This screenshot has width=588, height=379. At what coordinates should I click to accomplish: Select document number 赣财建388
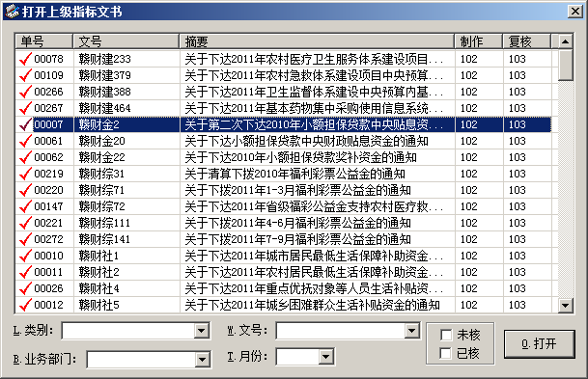point(105,93)
